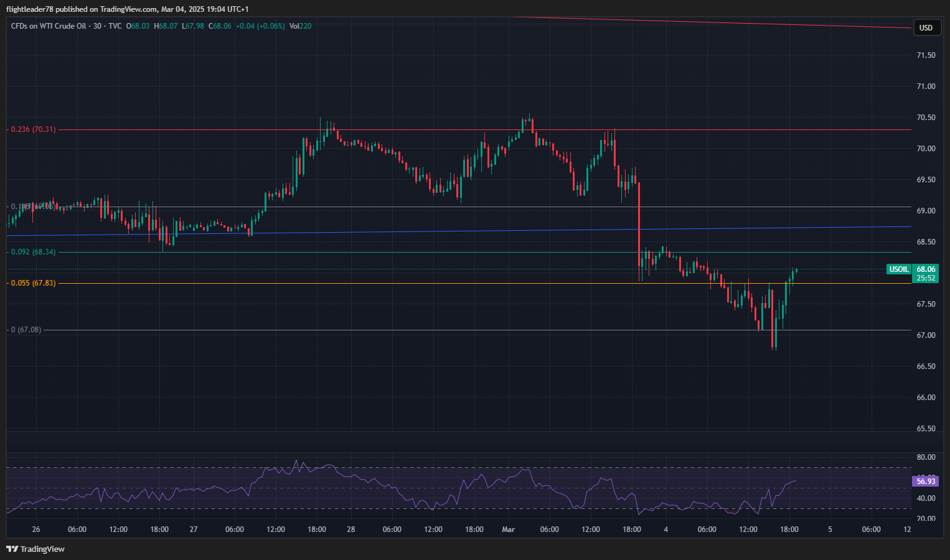Screen dimensions: 950x560
Task: Click the 67.50 price axis label
Action: 926,304
